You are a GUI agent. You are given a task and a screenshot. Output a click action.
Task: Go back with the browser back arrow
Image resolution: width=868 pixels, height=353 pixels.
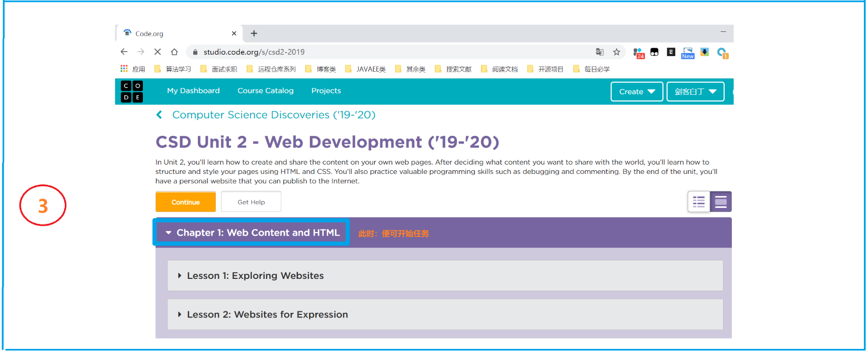point(124,51)
